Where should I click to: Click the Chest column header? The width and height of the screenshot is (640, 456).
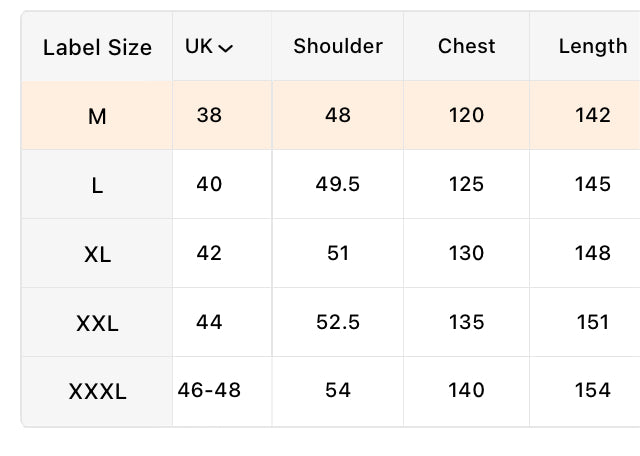(466, 46)
